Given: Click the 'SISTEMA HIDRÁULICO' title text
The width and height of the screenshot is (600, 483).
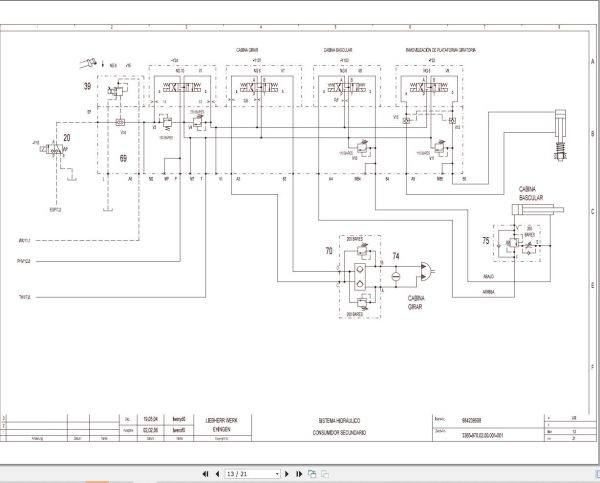Looking at the screenshot, I should coord(339,421).
